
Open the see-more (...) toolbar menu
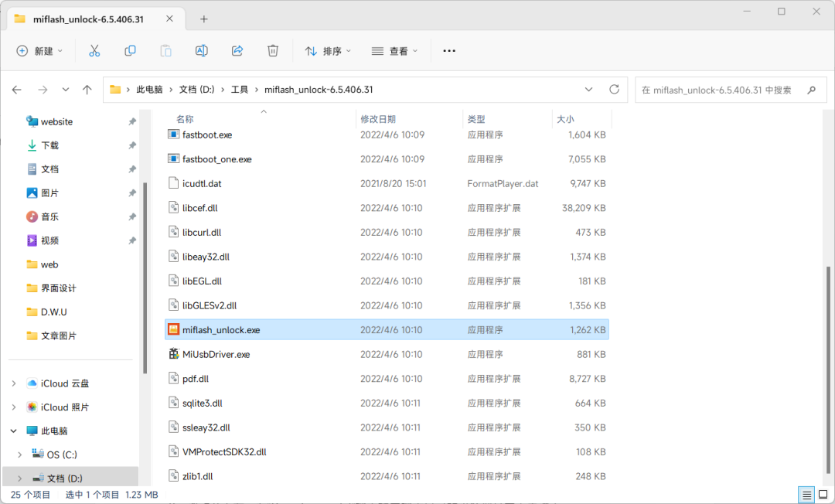448,50
